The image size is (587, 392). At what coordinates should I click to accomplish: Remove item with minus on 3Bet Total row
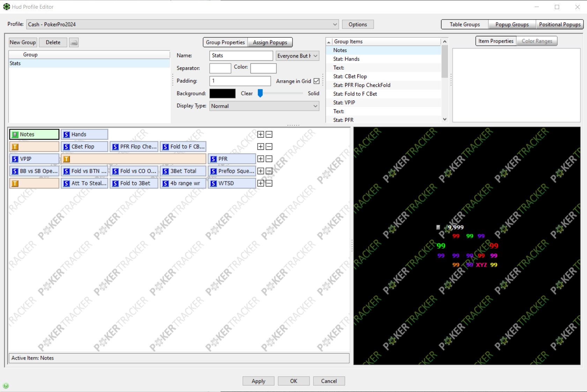point(269,171)
